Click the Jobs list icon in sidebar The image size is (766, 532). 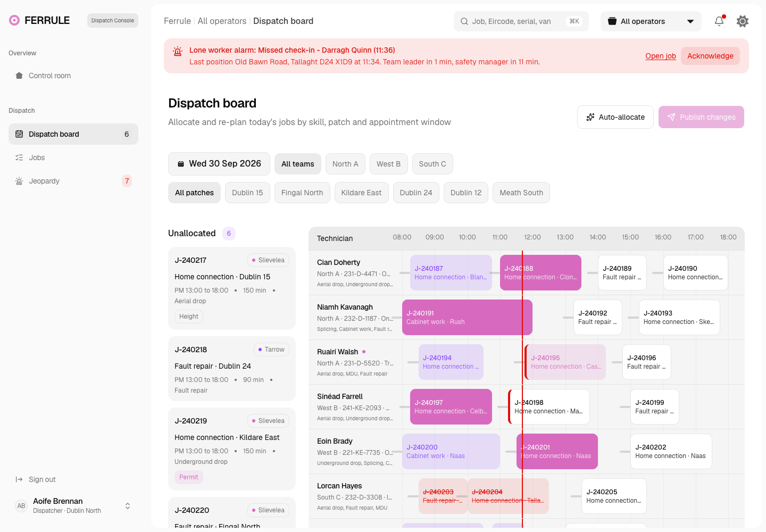pyautogui.click(x=19, y=157)
